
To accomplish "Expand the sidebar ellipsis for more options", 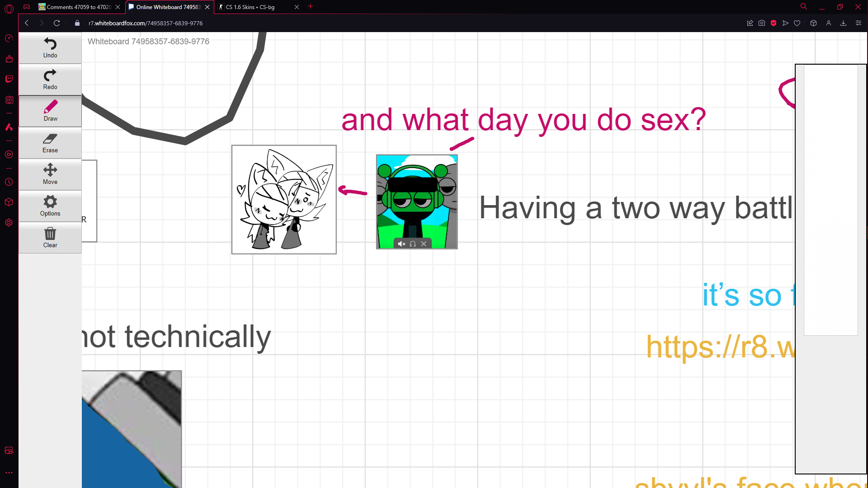I will [9, 472].
